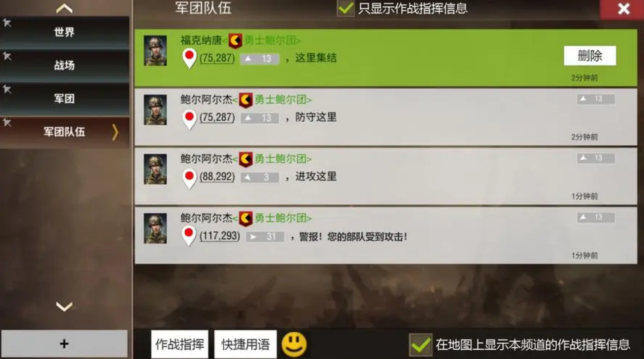Switch to the 军团 channel tab
Image resolution: width=644 pixels, height=359 pixels.
pyautogui.click(x=64, y=99)
